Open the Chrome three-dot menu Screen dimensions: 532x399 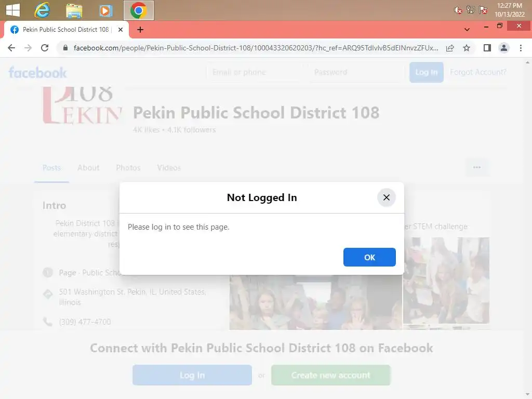click(x=521, y=48)
